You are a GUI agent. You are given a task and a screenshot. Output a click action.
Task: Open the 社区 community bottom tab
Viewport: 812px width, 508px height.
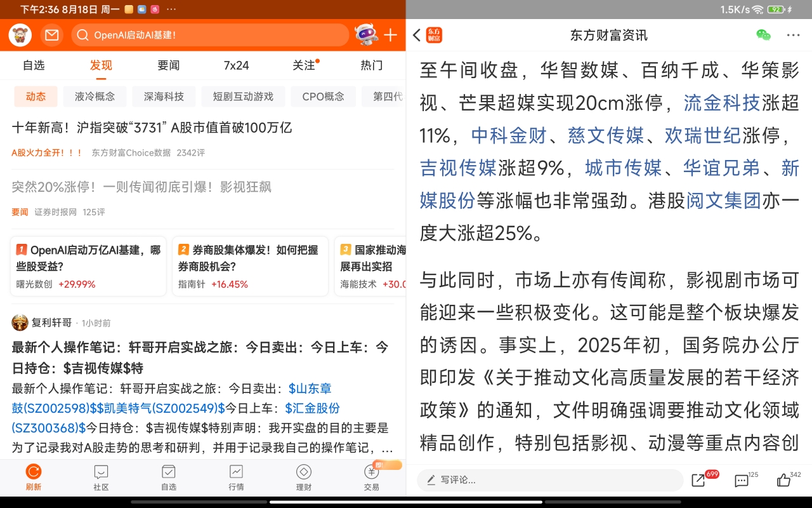(101, 478)
